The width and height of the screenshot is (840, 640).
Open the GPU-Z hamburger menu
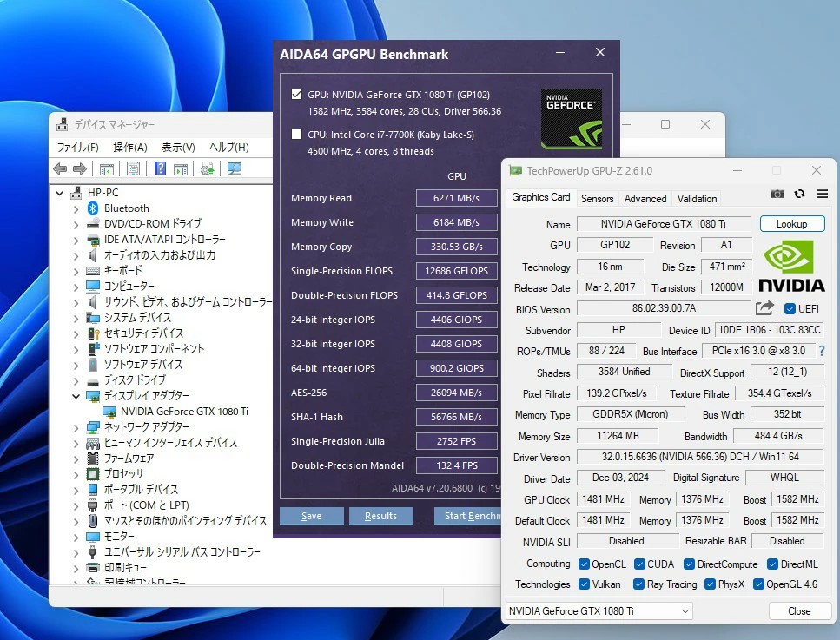(x=822, y=194)
